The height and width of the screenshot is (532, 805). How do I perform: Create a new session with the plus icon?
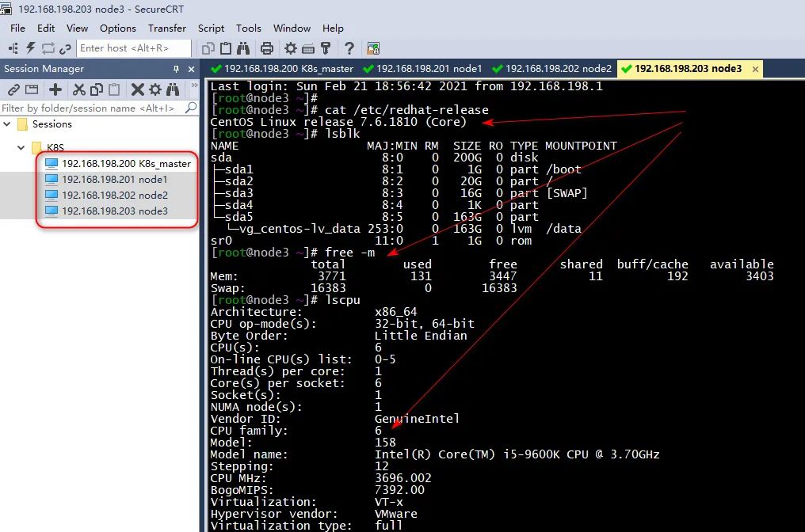[55, 91]
